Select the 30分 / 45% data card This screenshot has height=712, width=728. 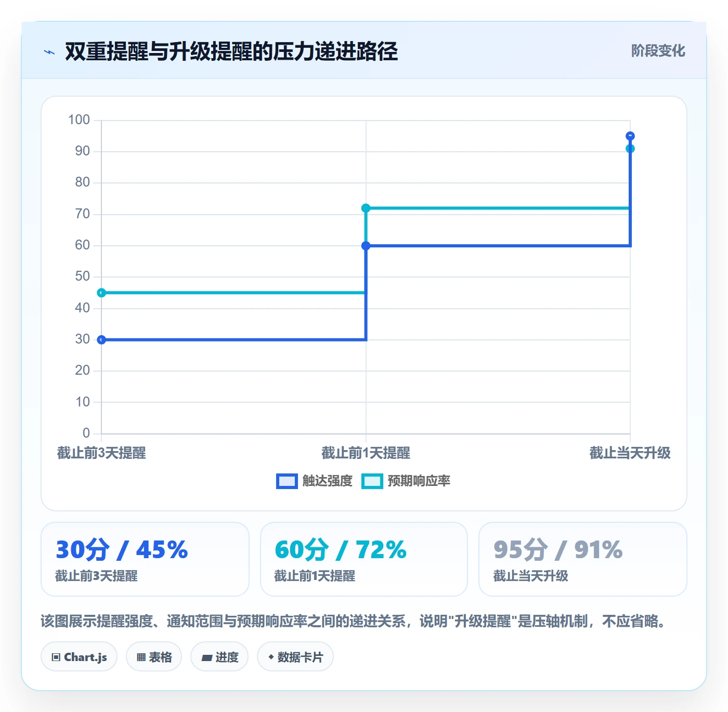[x=145, y=559]
